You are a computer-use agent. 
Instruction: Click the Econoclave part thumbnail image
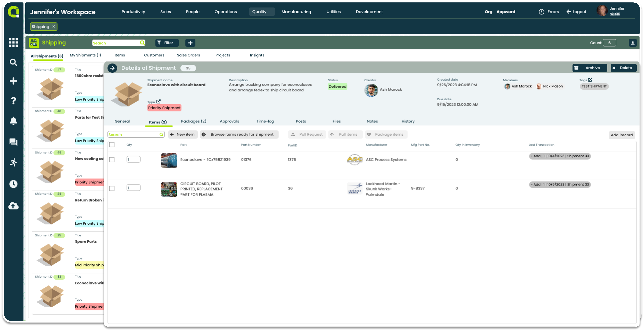click(x=169, y=161)
